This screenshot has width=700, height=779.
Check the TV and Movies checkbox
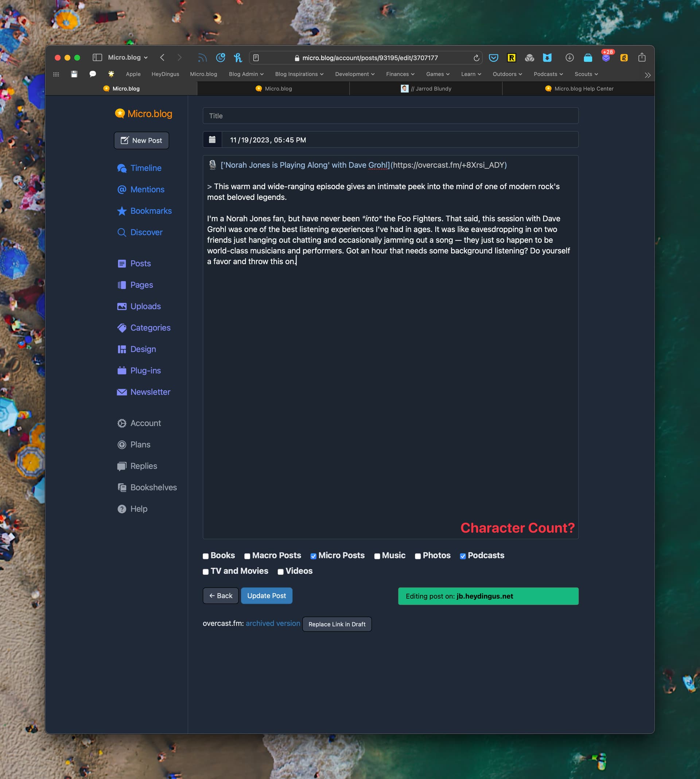click(x=206, y=572)
